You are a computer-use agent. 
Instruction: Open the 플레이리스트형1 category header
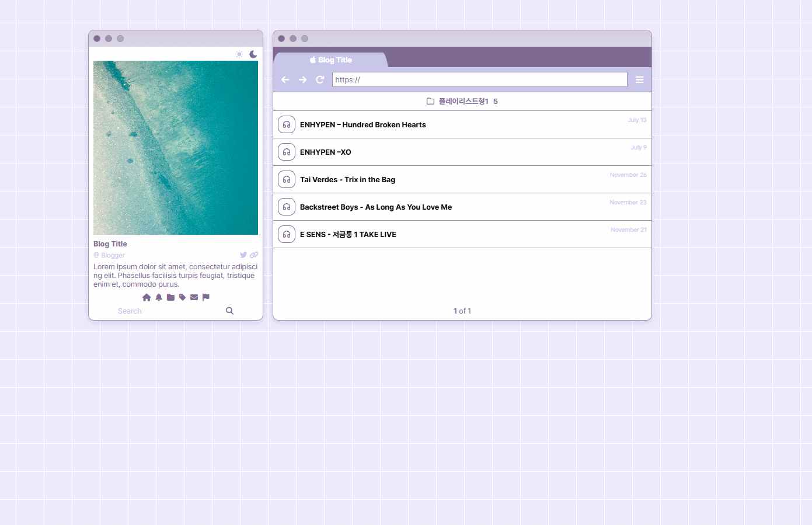(462, 101)
